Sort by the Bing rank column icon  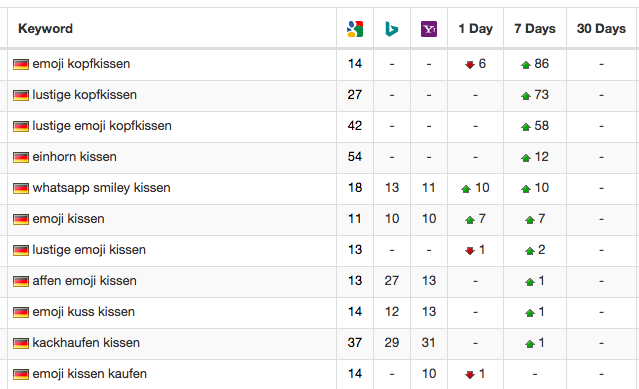click(x=392, y=29)
